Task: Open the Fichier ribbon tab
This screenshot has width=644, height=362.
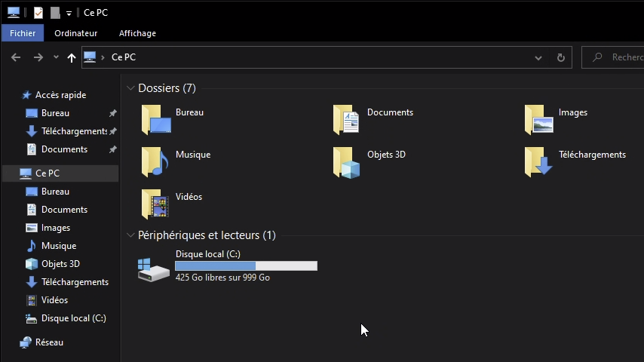Action: pyautogui.click(x=23, y=33)
